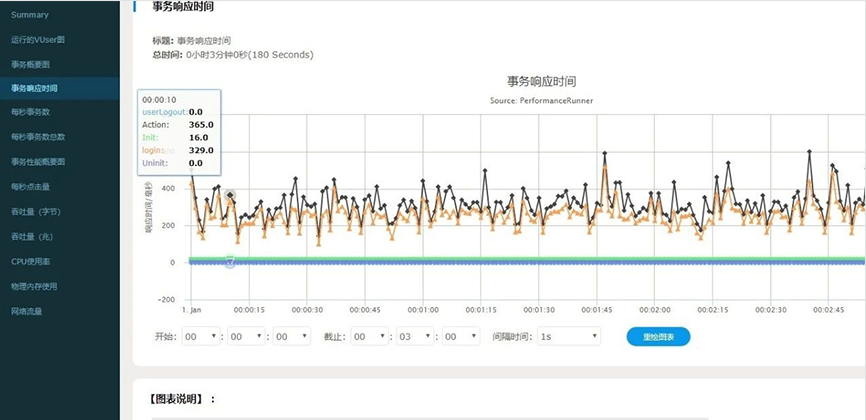Expand the 间隔时间 dropdown set to 1s
Screen dimensions: 866x420
click(568, 337)
